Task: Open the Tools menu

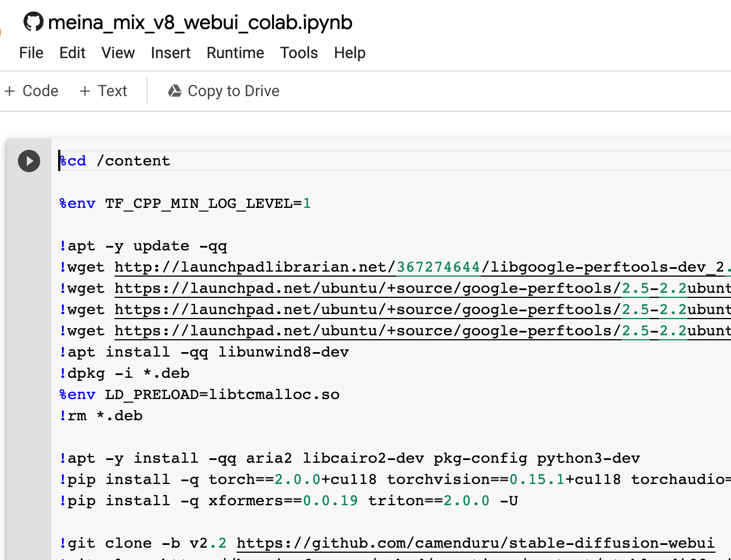Action: (x=298, y=53)
